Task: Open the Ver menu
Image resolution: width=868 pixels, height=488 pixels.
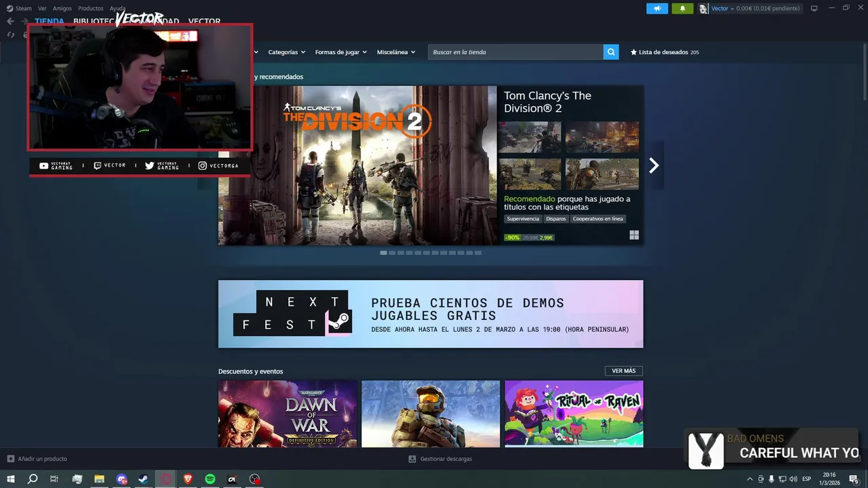Action: tap(42, 8)
